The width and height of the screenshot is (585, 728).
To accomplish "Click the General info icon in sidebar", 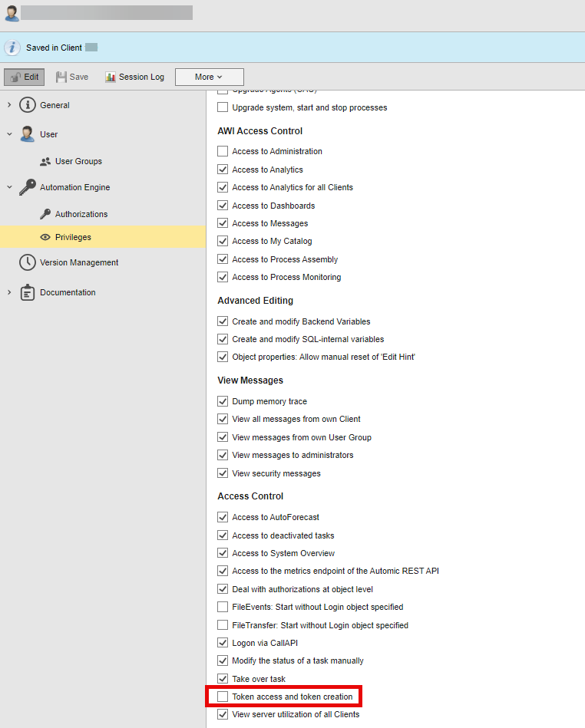I will coord(28,105).
